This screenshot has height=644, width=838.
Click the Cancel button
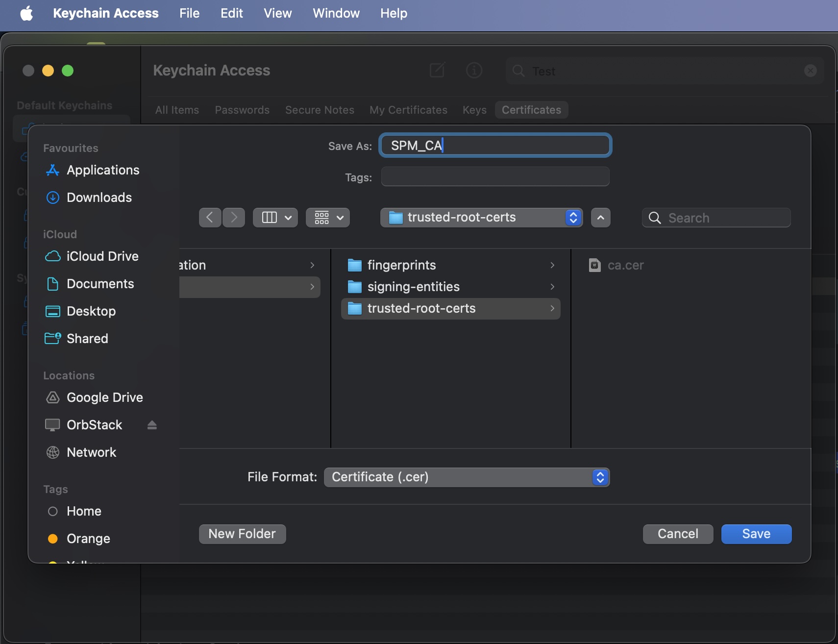tap(678, 534)
